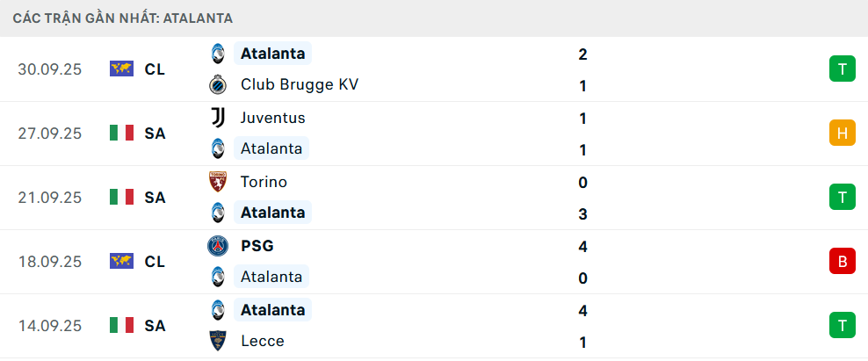Click the Juventus logo icon
This screenshot has height=361, width=868.
pos(217,118)
